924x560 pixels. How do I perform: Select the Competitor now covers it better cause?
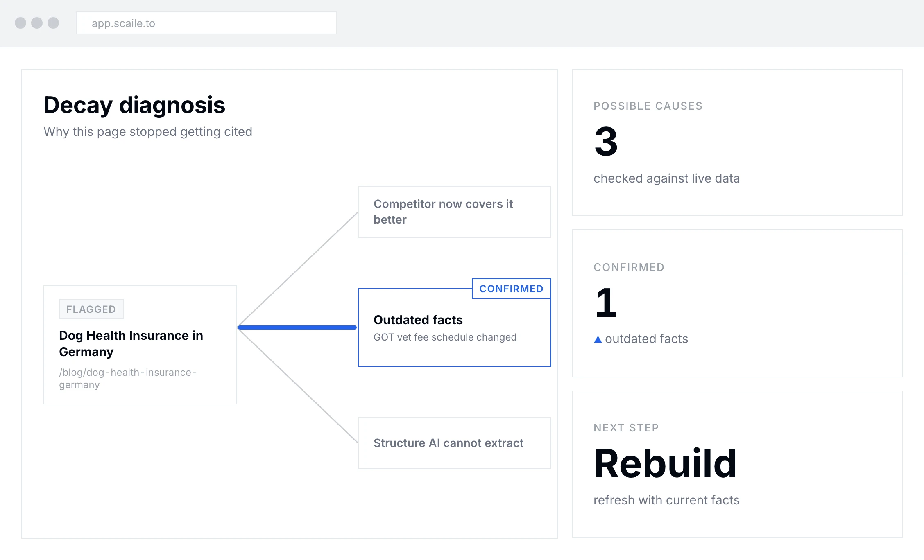click(455, 212)
